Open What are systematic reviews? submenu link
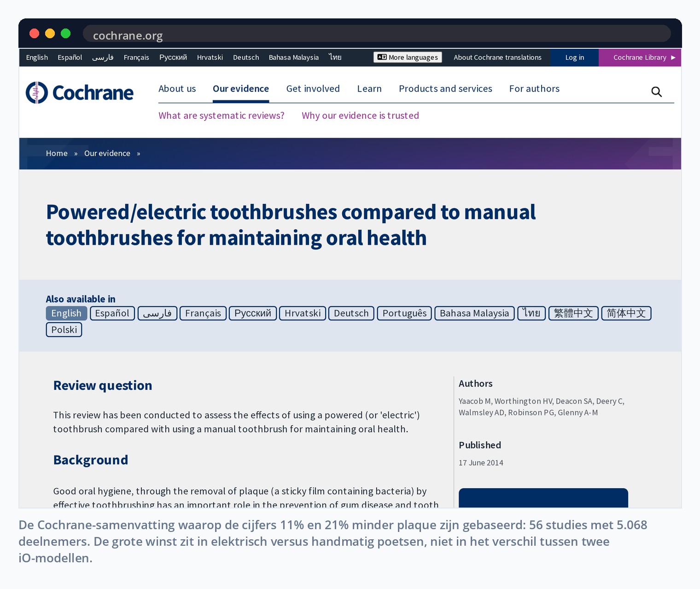Screen dimensions: 700x589 tap(222, 115)
